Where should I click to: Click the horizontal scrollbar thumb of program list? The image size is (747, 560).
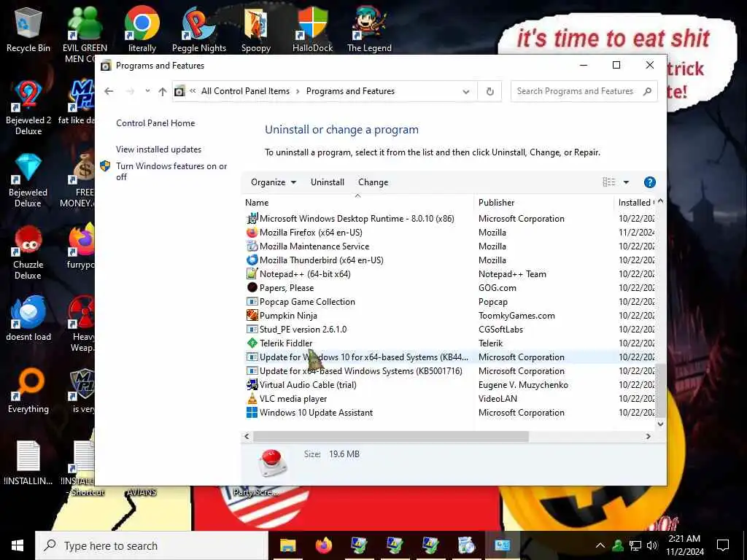391,436
